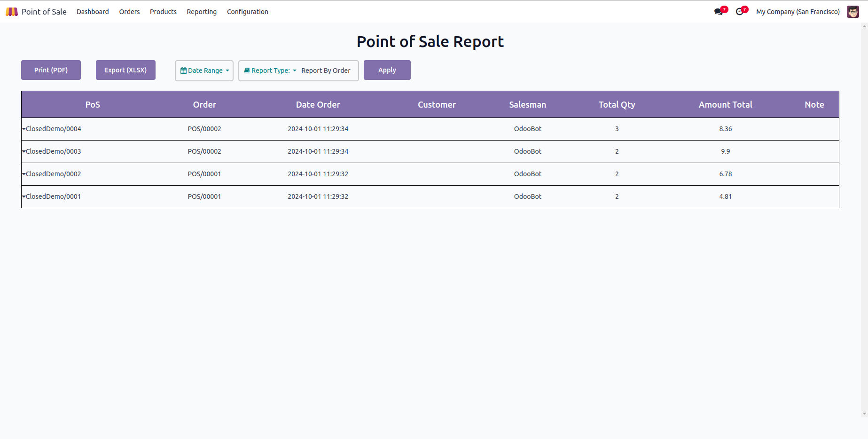Click the Export (XLSX) button
This screenshot has width=868, height=439.
pyautogui.click(x=125, y=70)
